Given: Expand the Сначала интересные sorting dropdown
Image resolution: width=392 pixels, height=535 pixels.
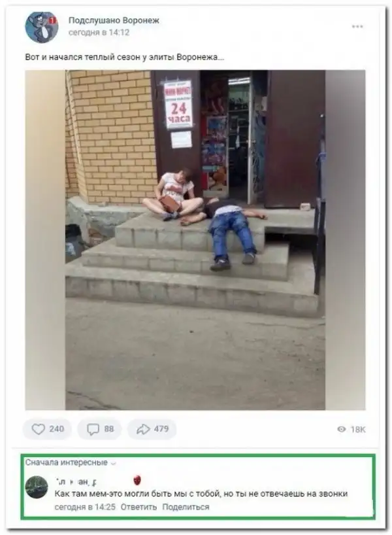Looking at the screenshot, I should 71,462.
